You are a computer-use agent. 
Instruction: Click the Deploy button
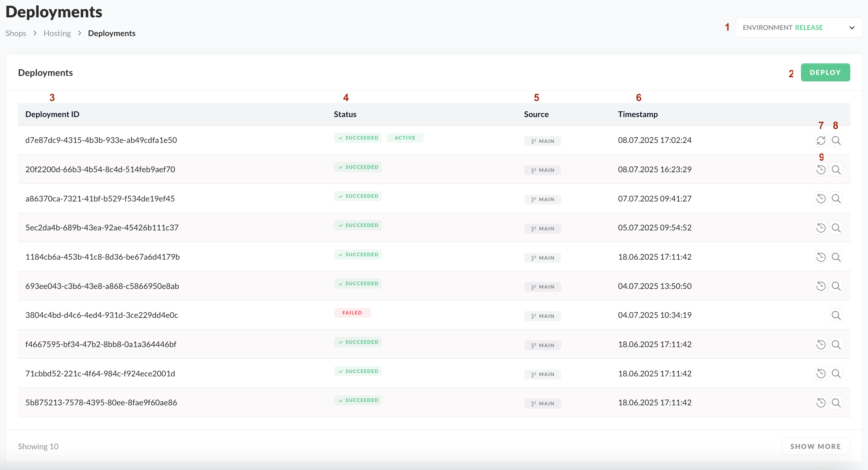[825, 72]
